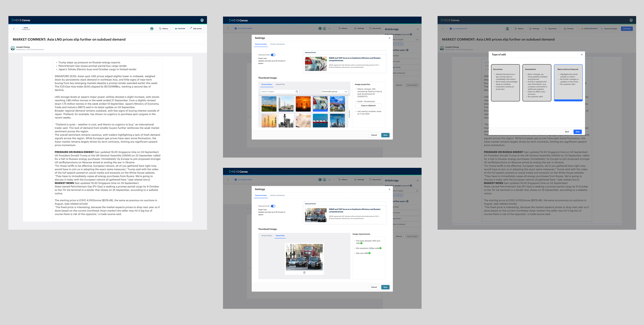Screen dimensions: 644x325
Task: Switch to Browse library above the taxi photo
Action: [x=267, y=236]
